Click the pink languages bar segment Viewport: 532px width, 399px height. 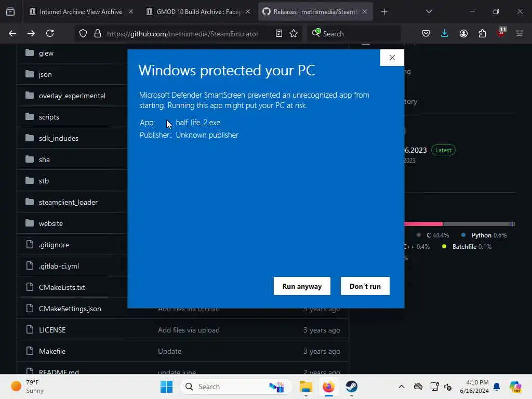[x=423, y=224]
